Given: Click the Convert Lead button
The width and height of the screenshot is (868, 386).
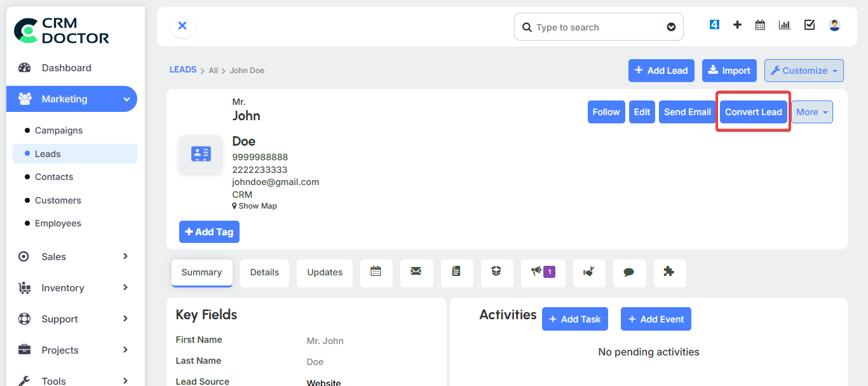Looking at the screenshot, I should point(753,112).
